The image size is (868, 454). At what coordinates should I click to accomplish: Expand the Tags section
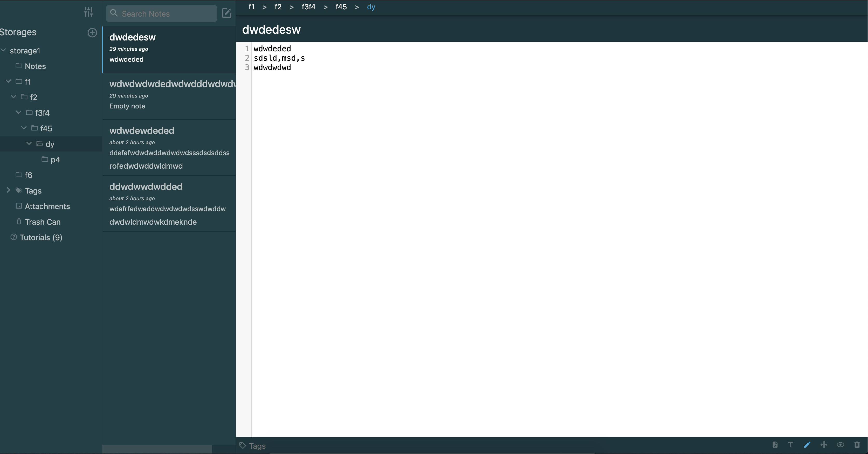(x=8, y=190)
